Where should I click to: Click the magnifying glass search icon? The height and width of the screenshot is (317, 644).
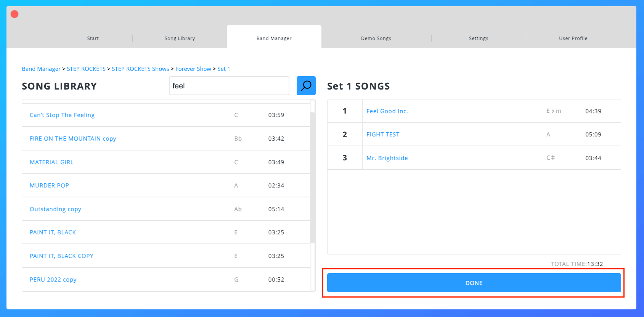[x=306, y=86]
